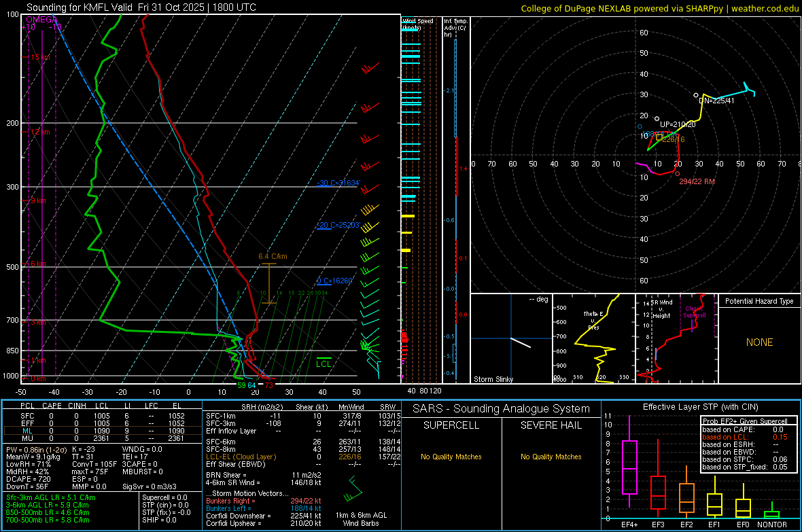The height and width of the screenshot is (532, 802).
Task: Select the 294/22 RM hodograph label
Action: point(697,181)
